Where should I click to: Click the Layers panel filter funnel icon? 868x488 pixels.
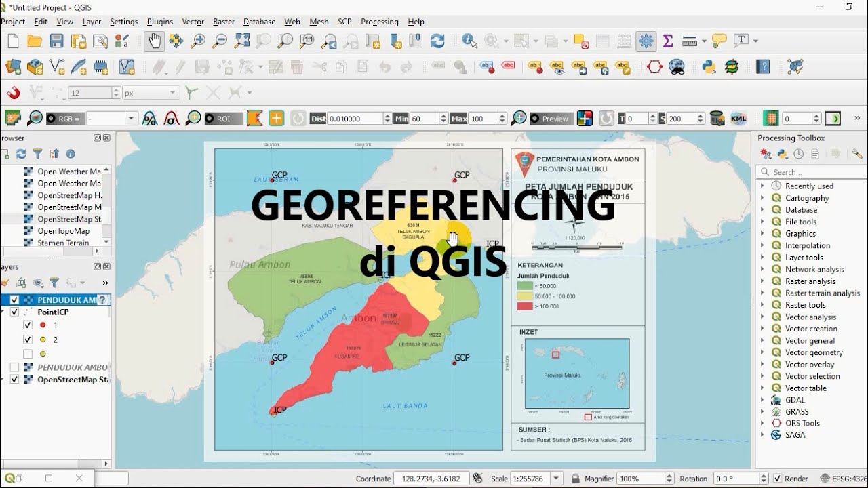(x=54, y=283)
